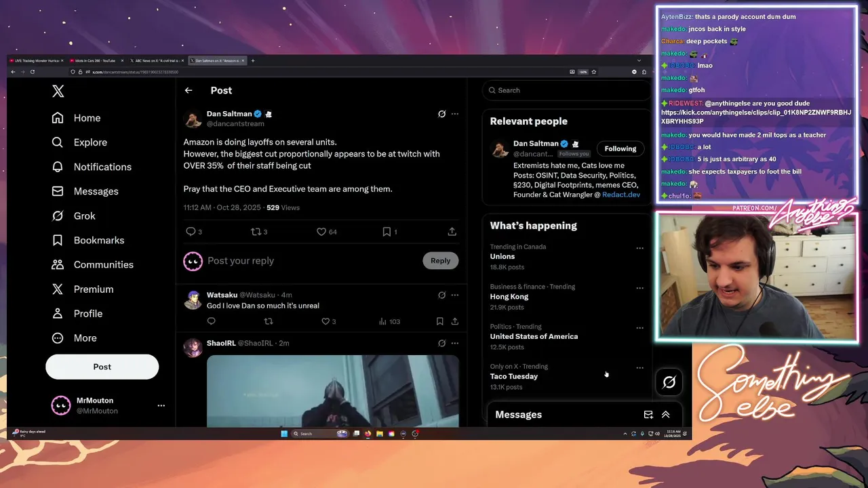868x488 pixels.
Task: Open MrMouton account options ellipsis
Action: pos(161,405)
